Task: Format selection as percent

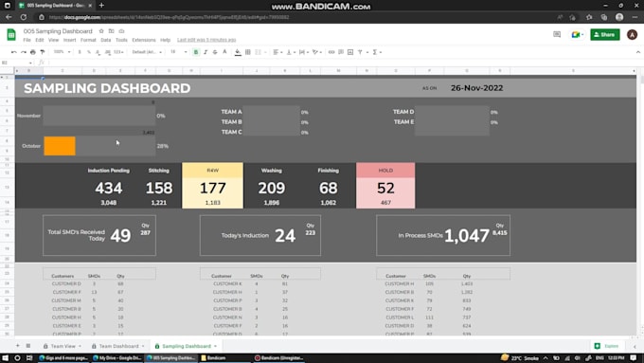Action: coord(89,52)
